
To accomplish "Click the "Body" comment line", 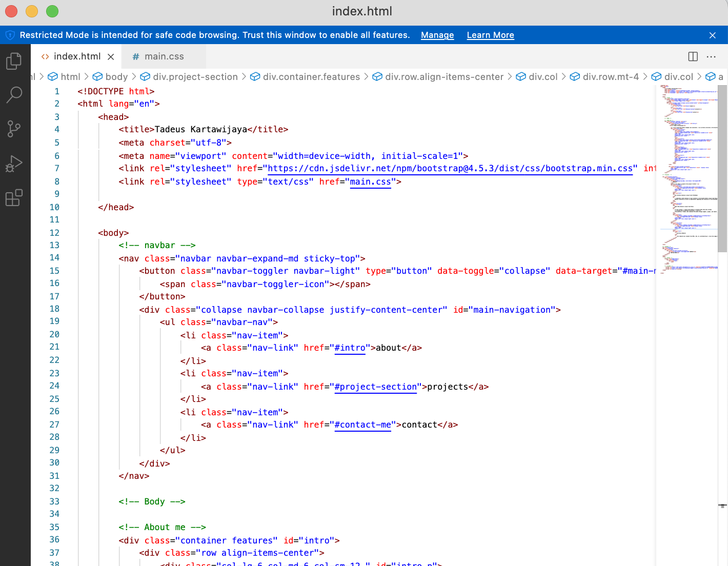I will (x=152, y=502).
